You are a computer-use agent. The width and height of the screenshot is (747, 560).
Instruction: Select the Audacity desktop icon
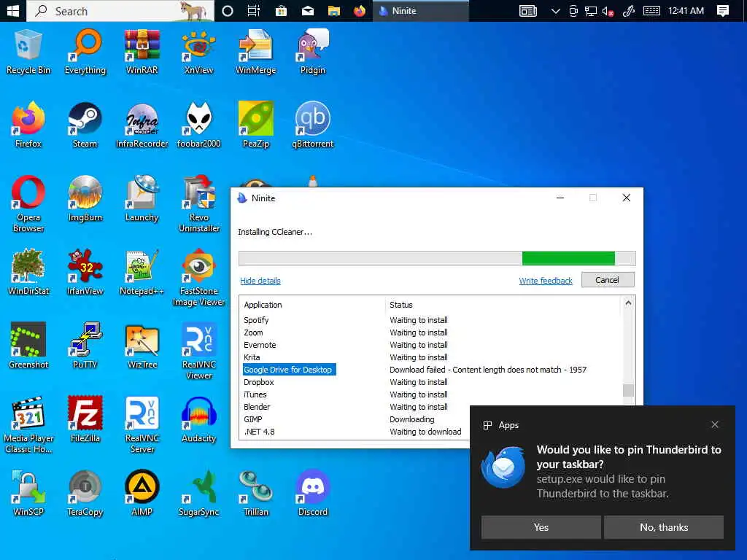click(x=198, y=420)
